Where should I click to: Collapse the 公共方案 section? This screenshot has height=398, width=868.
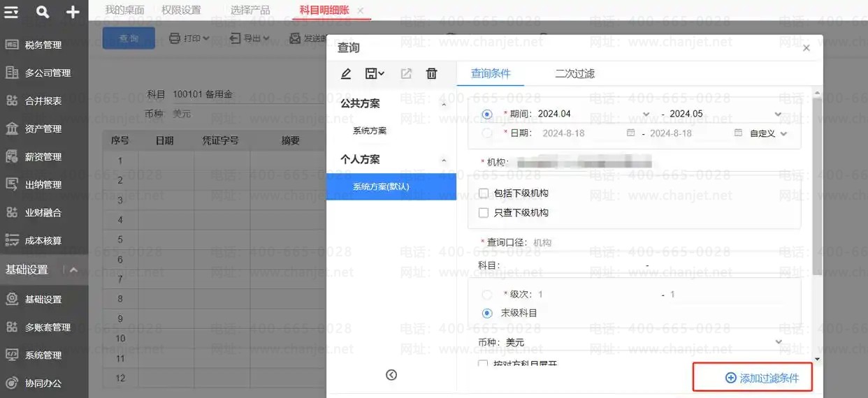point(444,103)
